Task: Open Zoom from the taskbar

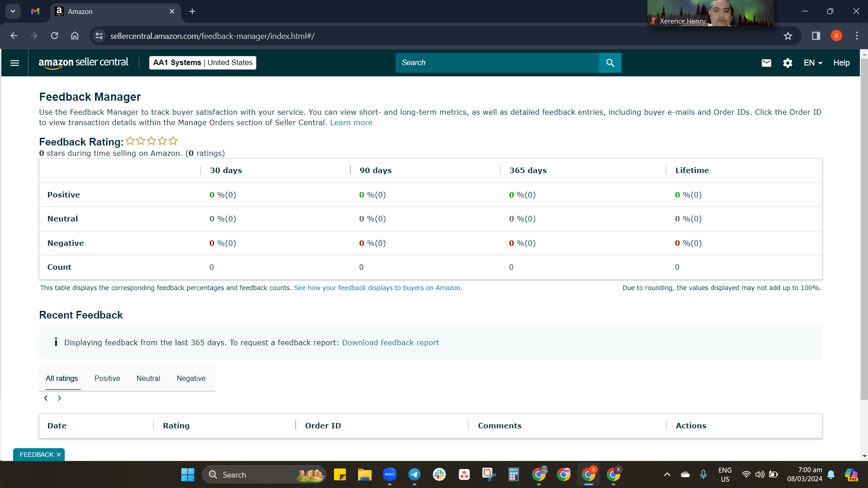Action: [389, 475]
